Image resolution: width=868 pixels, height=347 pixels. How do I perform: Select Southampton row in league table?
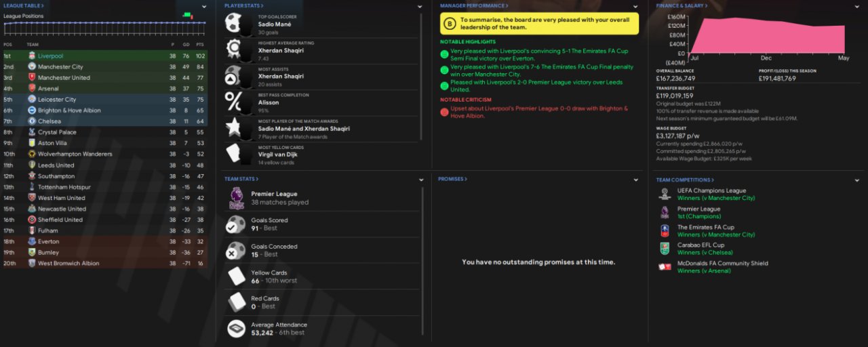(105, 176)
